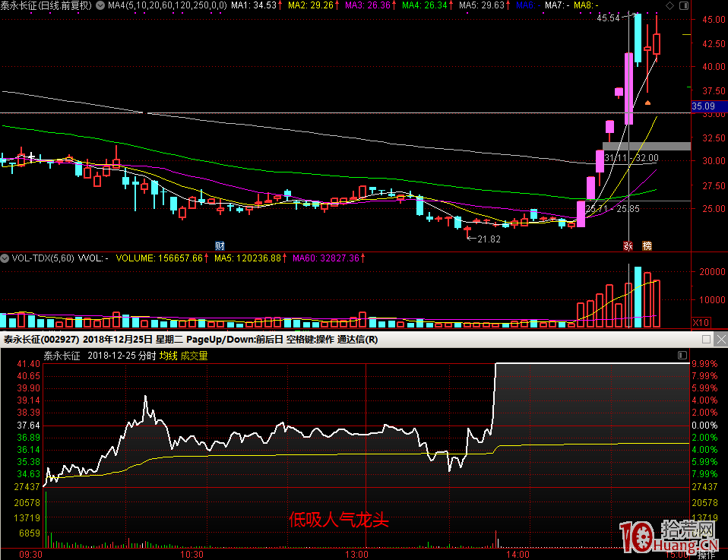The width and height of the screenshot is (728, 560).
Task: Click the 分时 label in the intraday header
Action: (147, 356)
